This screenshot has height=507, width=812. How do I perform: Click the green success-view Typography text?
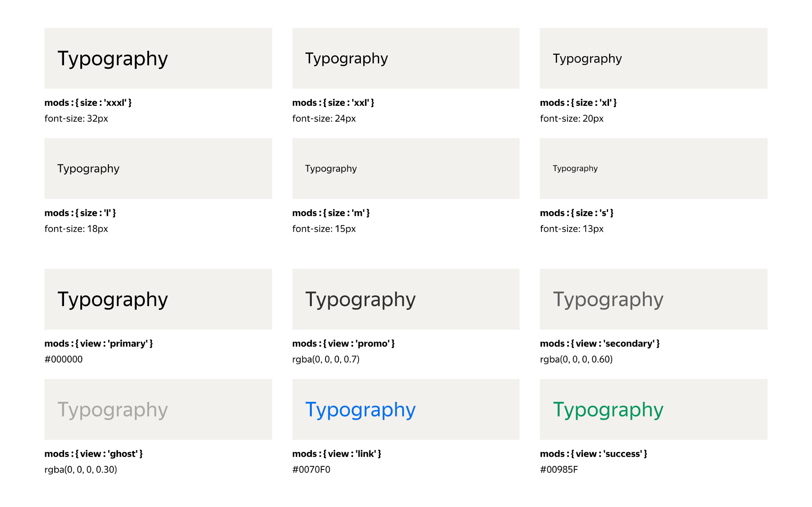[608, 409]
